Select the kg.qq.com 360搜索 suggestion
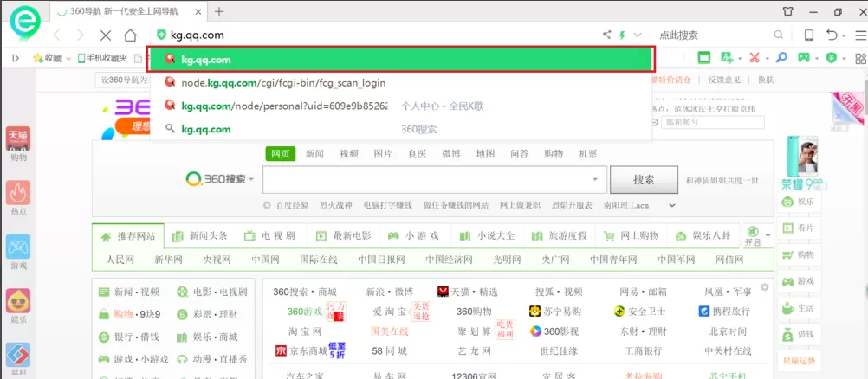Viewport: 868px width, 379px height. (x=401, y=129)
